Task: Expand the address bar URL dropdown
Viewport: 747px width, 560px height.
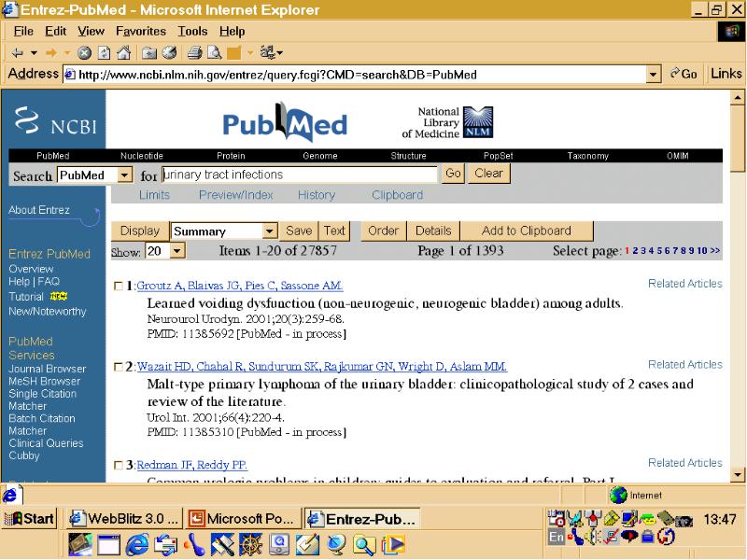Action: 653,75
